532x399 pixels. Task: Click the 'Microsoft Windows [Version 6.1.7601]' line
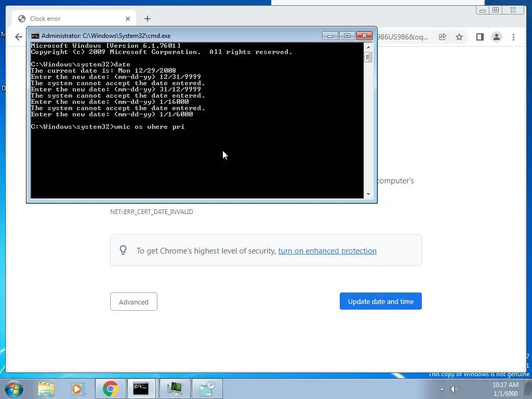[x=106, y=46]
